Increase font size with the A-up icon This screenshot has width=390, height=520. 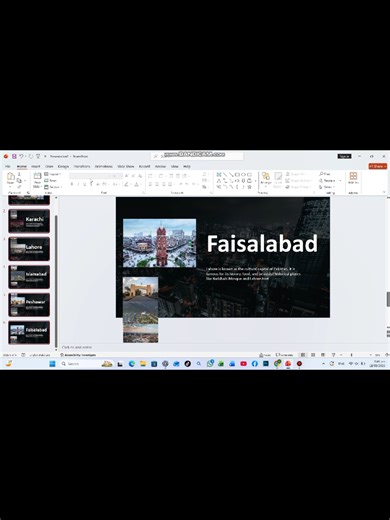(x=126, y=176)
